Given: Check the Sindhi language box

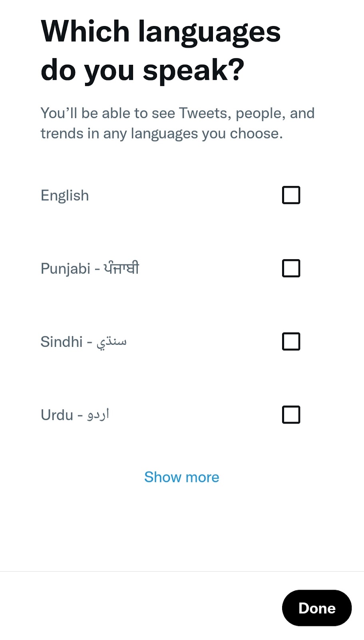Looking at the screenshot, I should pyautogui.click(x=291, y=342).
